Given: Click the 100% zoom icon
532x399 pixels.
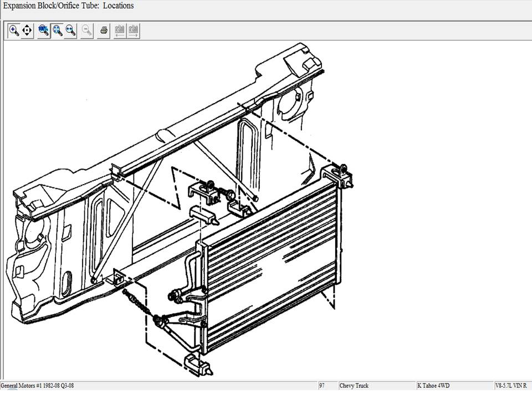Looking at the screenshot, I should click(44, 30).
